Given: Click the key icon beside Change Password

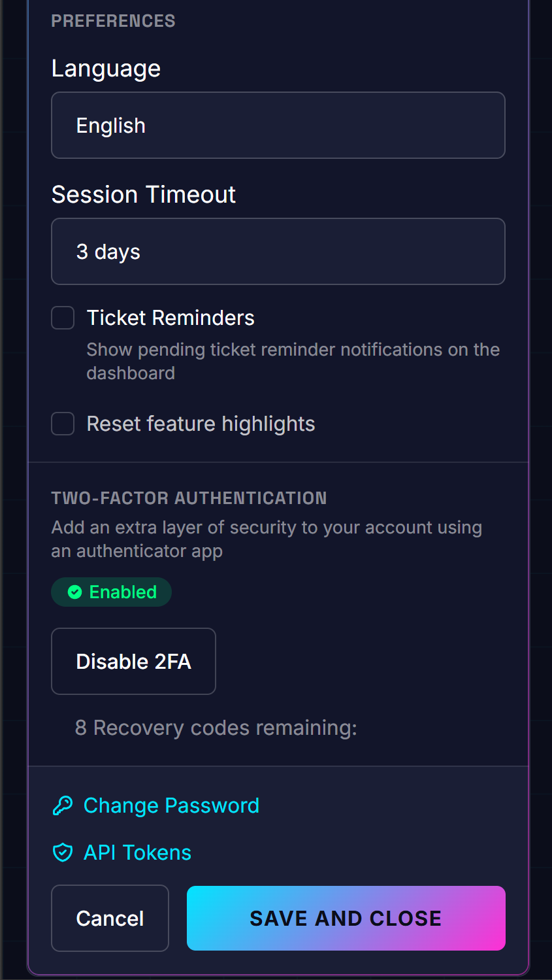Looking at the screenshot, I should point(63,805).
